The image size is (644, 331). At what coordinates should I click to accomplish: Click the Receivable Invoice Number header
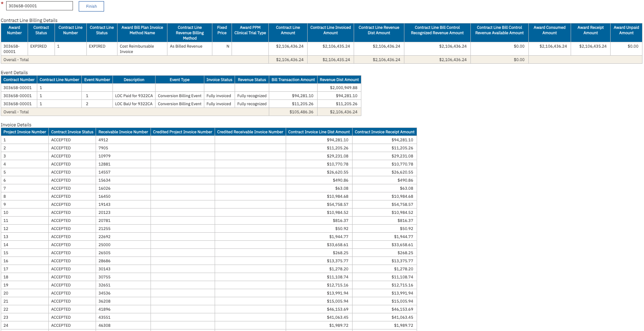[x=123, y=132]
